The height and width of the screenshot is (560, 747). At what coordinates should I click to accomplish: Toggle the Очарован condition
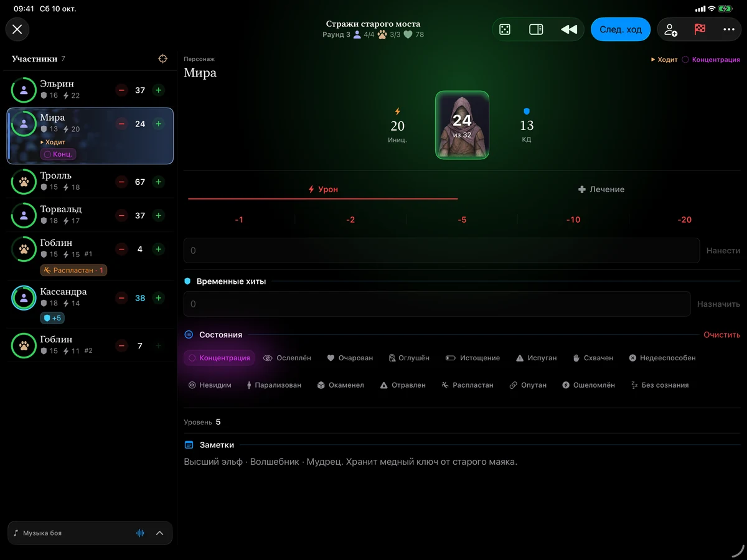coord(350,358)
